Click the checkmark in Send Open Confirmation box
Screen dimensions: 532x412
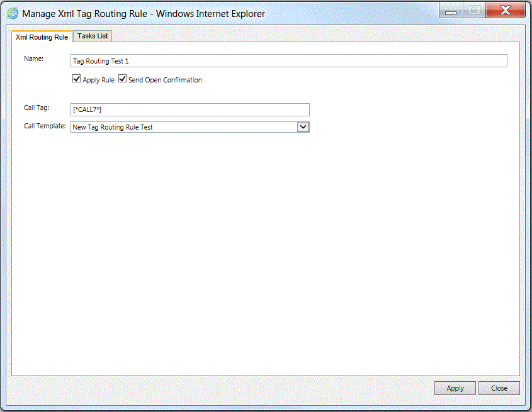[x=122, y=79]
